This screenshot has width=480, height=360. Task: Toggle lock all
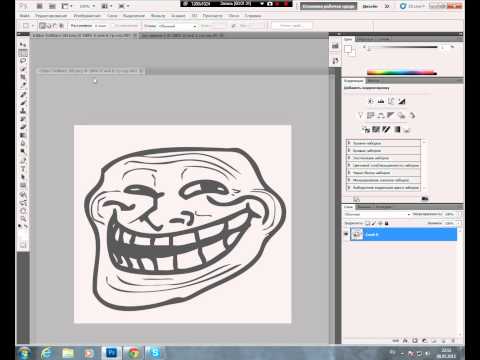pos(386,223)
